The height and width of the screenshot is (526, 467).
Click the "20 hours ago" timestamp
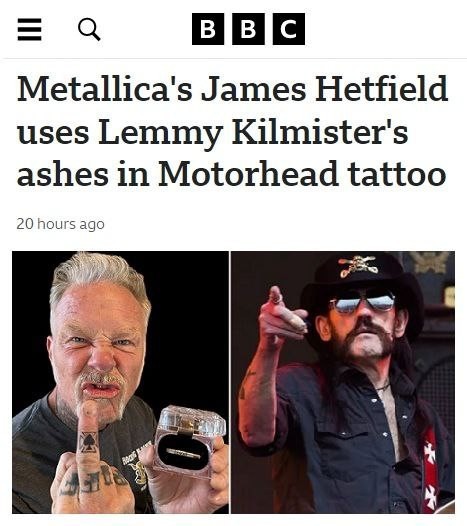pos(60,224)
